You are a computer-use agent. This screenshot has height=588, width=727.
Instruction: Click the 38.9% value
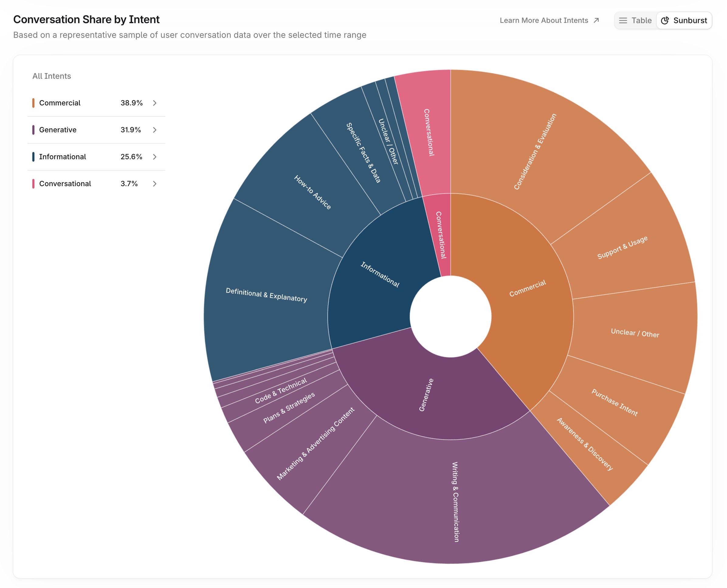click(x=131, y=103)
